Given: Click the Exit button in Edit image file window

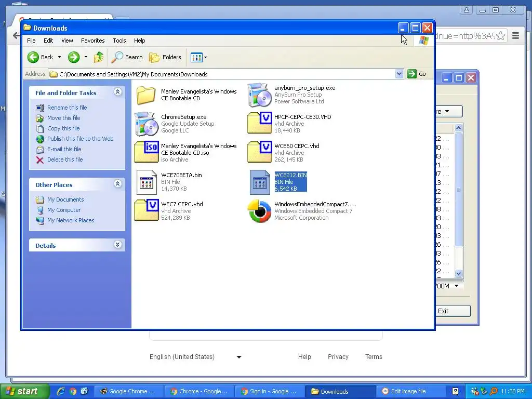Looking at the screenshot, I should [x=453, y=311].
